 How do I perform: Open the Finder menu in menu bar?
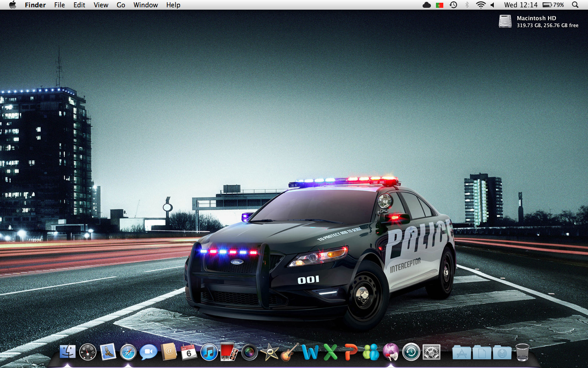click(x=35, y=5)
